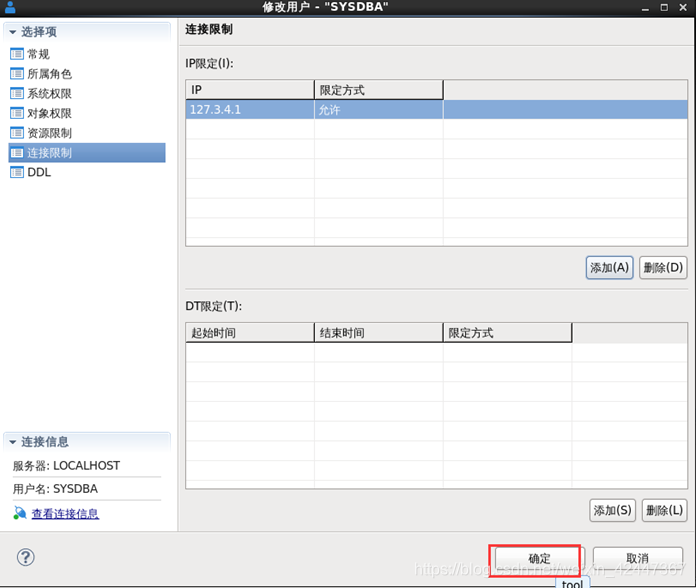Screen dimensions: 696x588
Task: Select the 连接限制 page icon
Action: point(17,153)
